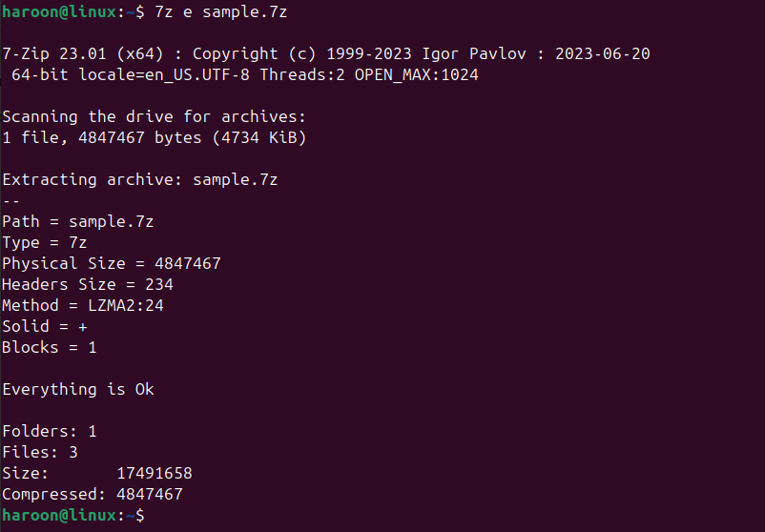The image size is (765, 532).
Task: Click the 7-Zip 23.01 version line
Action: coord(325,53)
